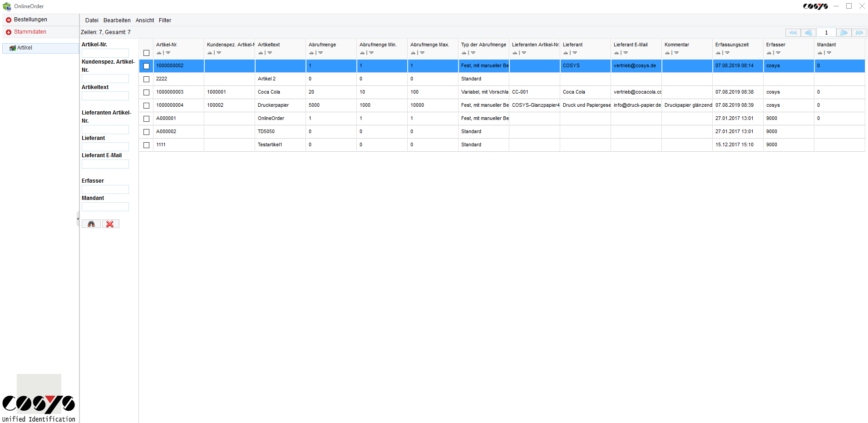
Task: Sort Artikel-Nr. column ascending
Action: coord(159,53)
